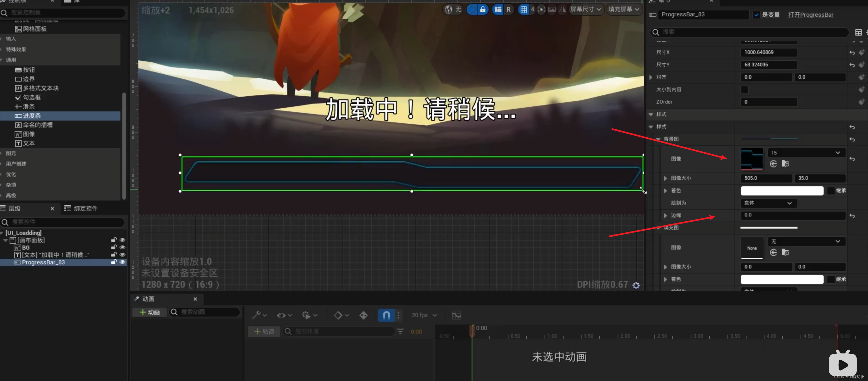
Task: Uncheck the 是变量 checkbox for ProgressBar_83
Action: (x=757, y=14)
